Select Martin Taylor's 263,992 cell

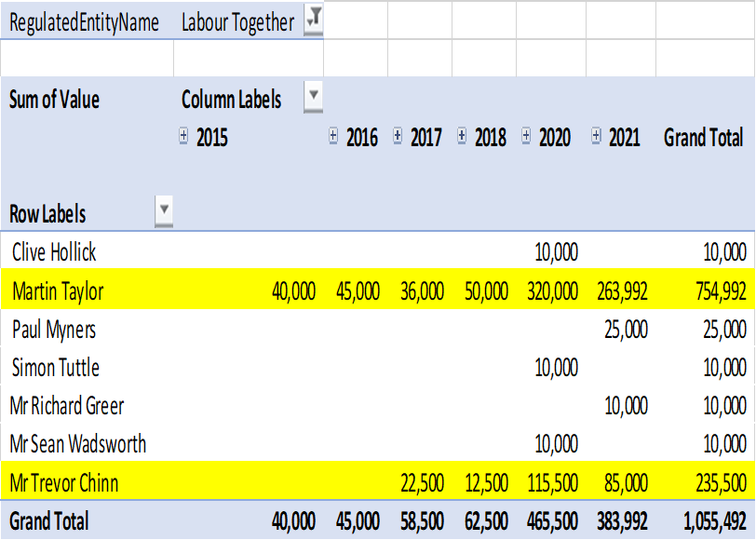pos(623,291)
